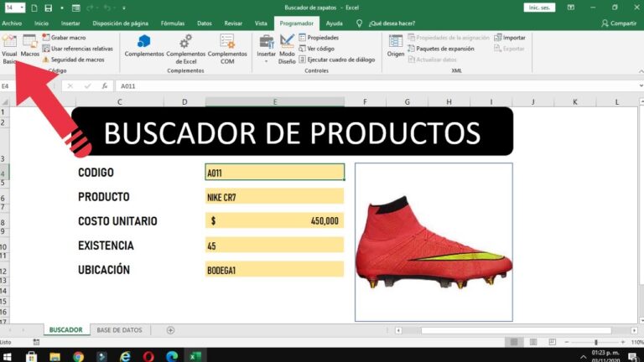Open Seguridad de macros settings
The image size is (644, 362).
coord(74,59)
